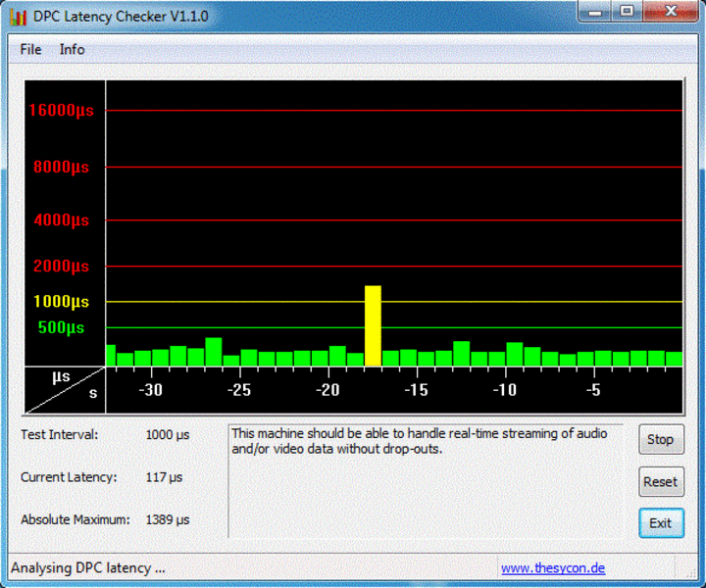
Task: Click the -15 time axis label
Action: (416, 390)
